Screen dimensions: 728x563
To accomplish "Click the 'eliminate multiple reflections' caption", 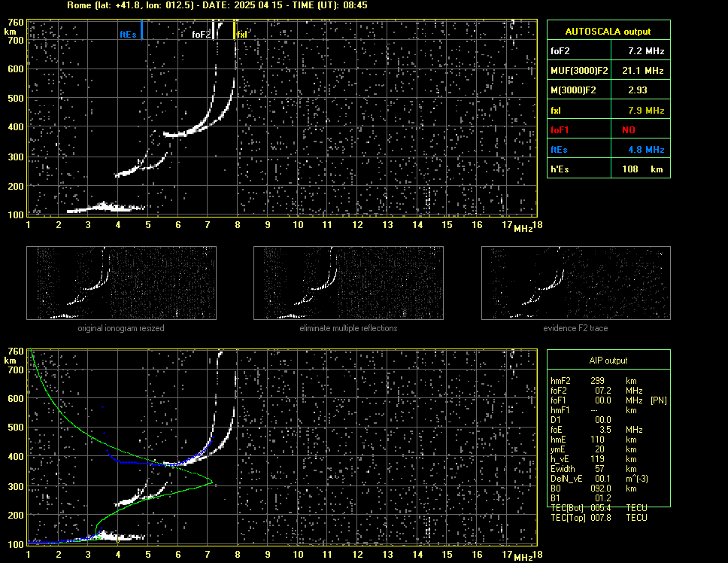I will click(x=348, y=328).
